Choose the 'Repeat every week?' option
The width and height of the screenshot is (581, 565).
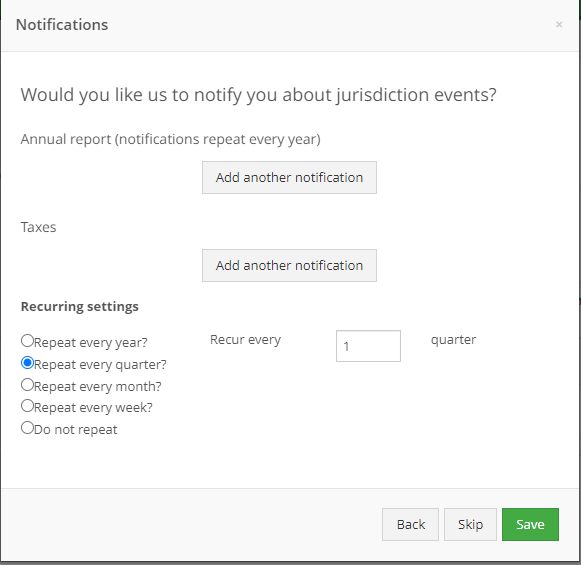(x=27, y=406)
